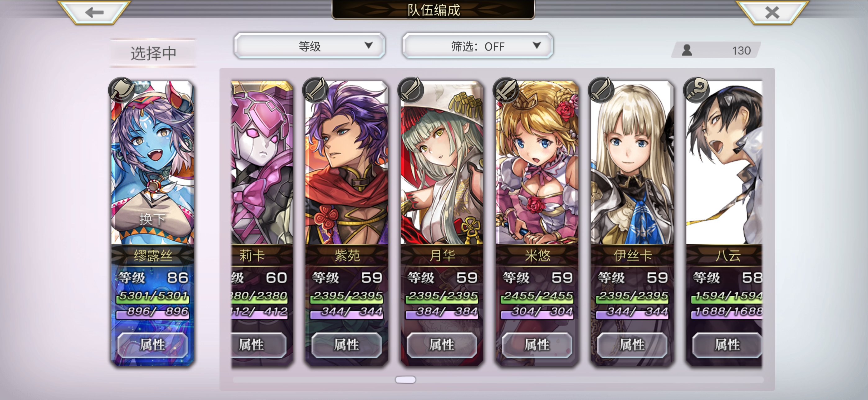Open the 筛选: OFF filter dropdown
868x400 pixels.
pyautogui.click(x=477, y=46)
